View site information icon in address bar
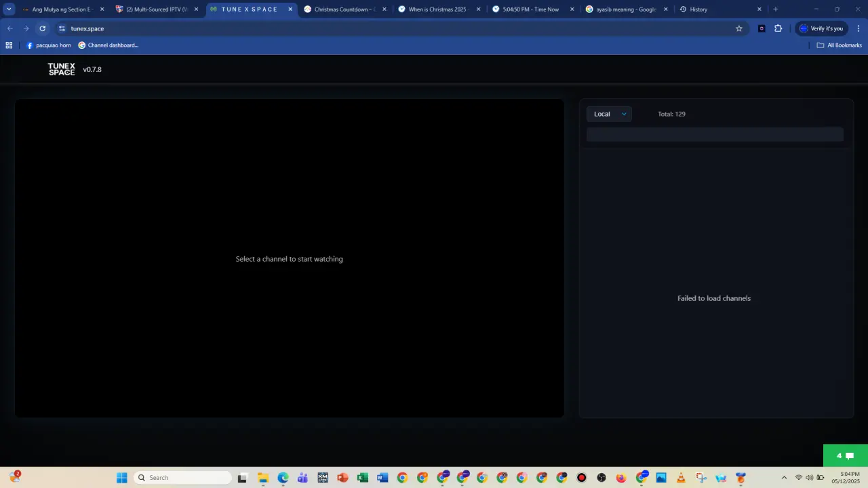The image size is (868, 488). tap(62, 28)
